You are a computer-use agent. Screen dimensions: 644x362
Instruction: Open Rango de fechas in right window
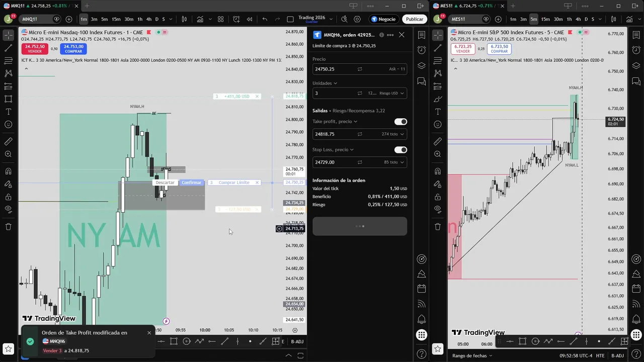pyautogui.click(x=473, y=355)
